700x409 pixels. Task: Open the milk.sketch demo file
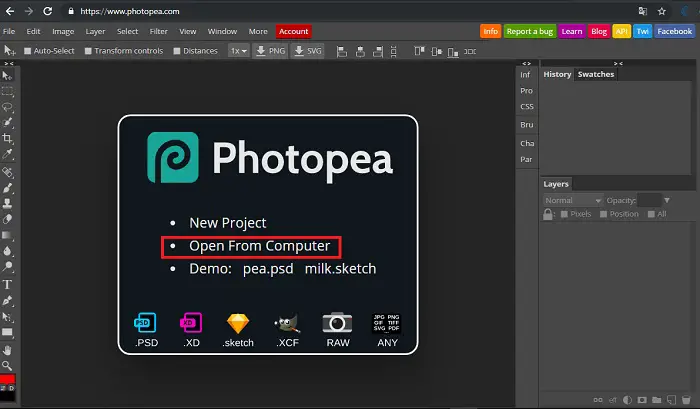pyautogui.click(x=340, y=269)
